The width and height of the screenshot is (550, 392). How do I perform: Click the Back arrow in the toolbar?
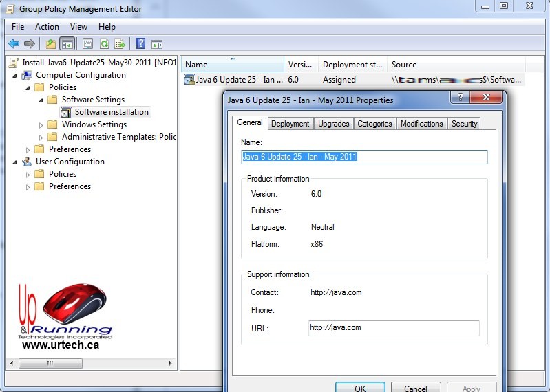(x=14, y=44)
